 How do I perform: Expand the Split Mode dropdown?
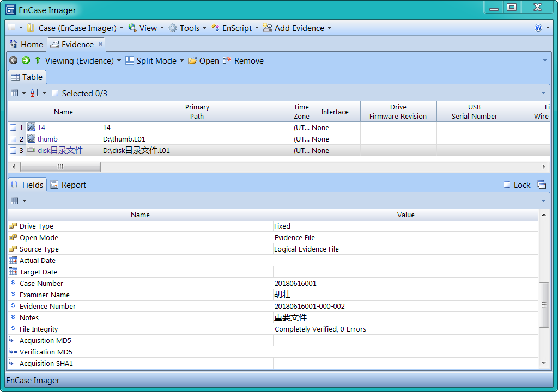[181, 61]
